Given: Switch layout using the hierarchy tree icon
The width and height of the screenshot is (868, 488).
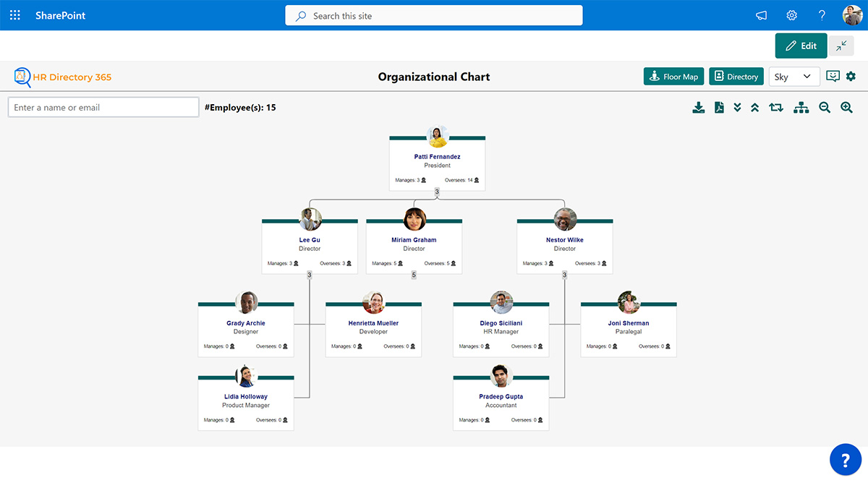Looking at the screenshot, I should click(x=801, y=107).
